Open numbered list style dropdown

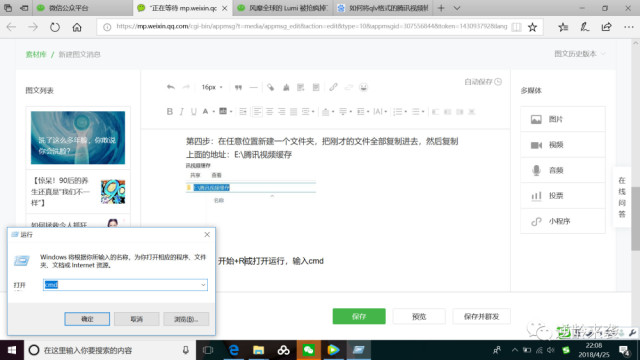pos(400,112)
